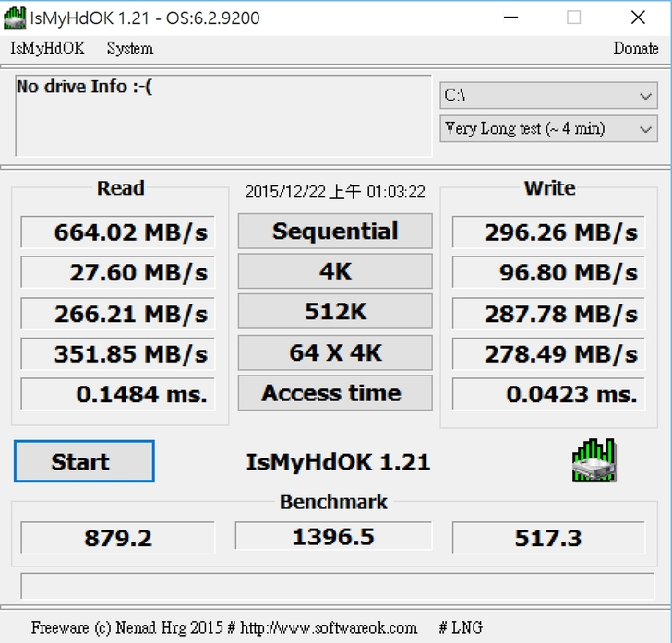
Task: Click the sequential read 664.02 MB/s field
Action: 117,232
